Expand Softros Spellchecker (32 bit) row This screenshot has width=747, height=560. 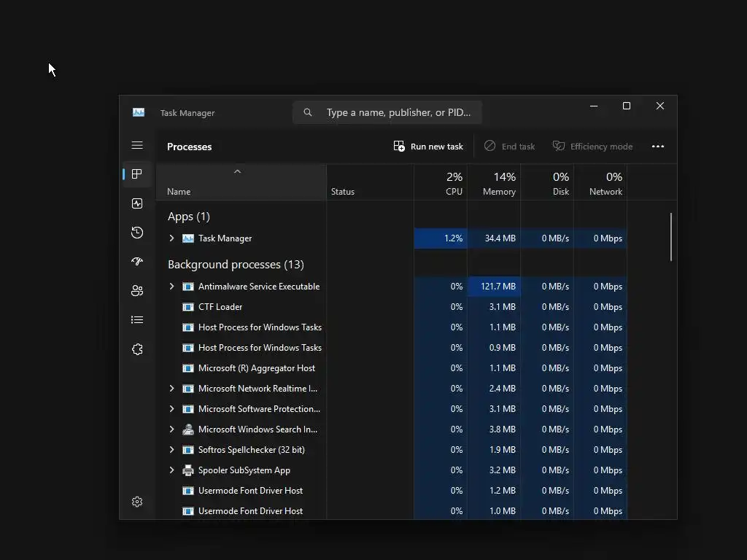point(172,450)
